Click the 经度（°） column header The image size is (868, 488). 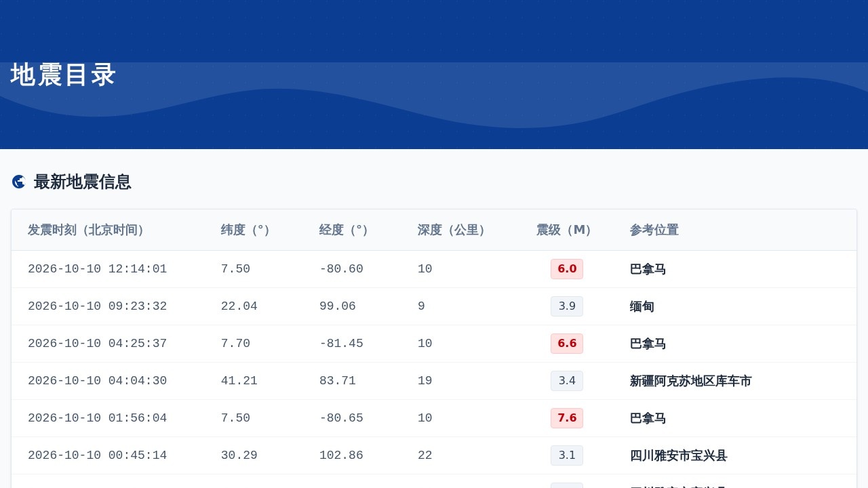coord(344,230)
